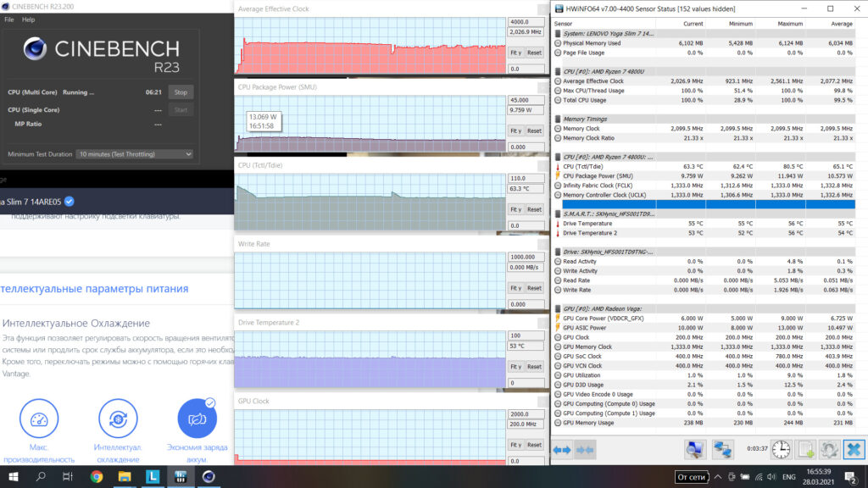The image size is (868, 488).
Task: Launch Google Chrome from the taskbar
Action: coord(97,476)
